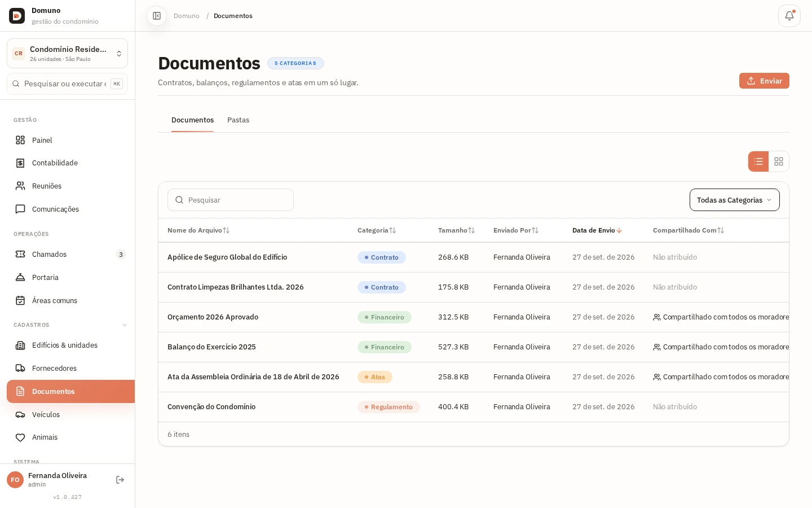
Task: Go to Painel in sidebar
Action: (70, 140)
